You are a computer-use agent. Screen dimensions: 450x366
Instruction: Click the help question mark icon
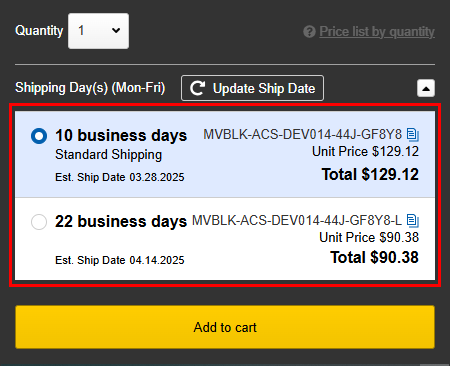coord(309,32)
